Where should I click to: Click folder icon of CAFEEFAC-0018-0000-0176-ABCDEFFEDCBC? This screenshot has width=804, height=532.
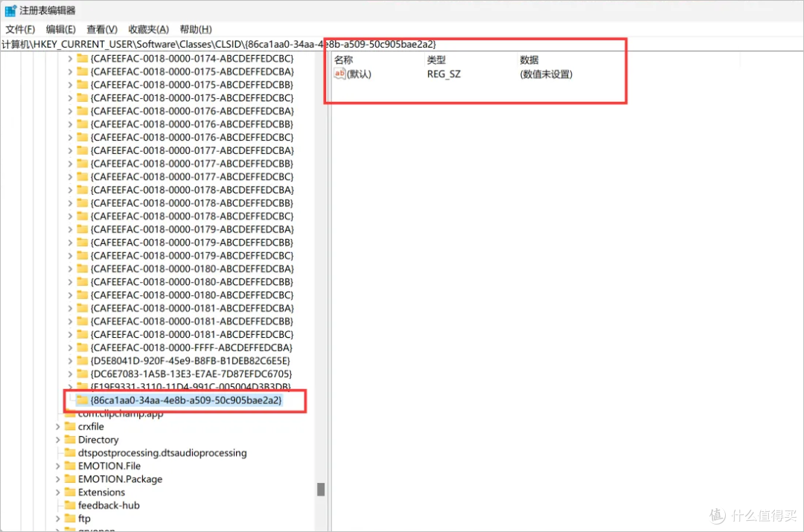pyautogui.click(x=82, y=137)
